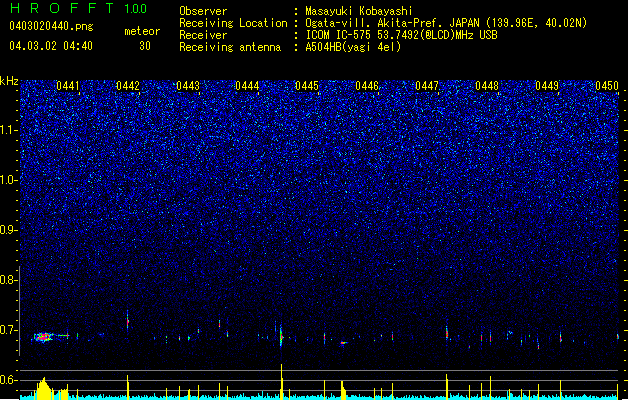Select the observer name Masayuki Kobayashi

coord(359,11)
